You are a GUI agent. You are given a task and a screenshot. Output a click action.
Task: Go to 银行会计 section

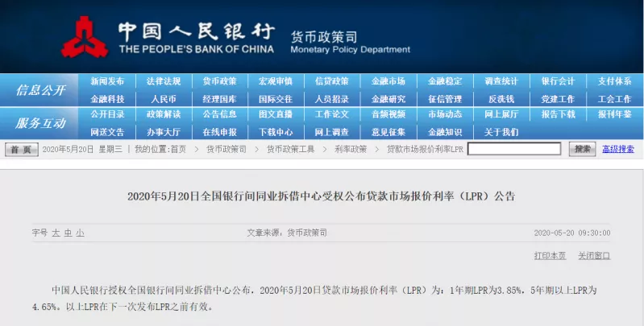click(558, 81)
